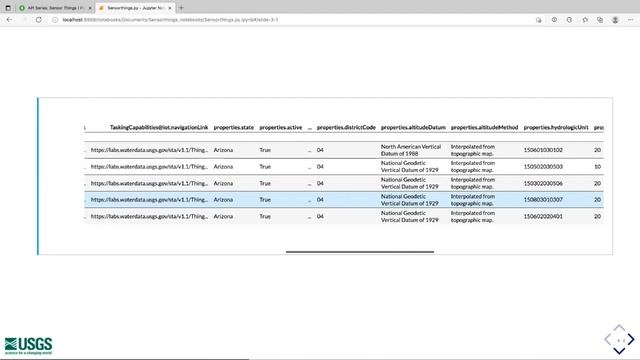Image resolution: width=640 pixels, height=360 pixels.
Task: Move up with the upward slide arrow
Action: click(619, 328)
